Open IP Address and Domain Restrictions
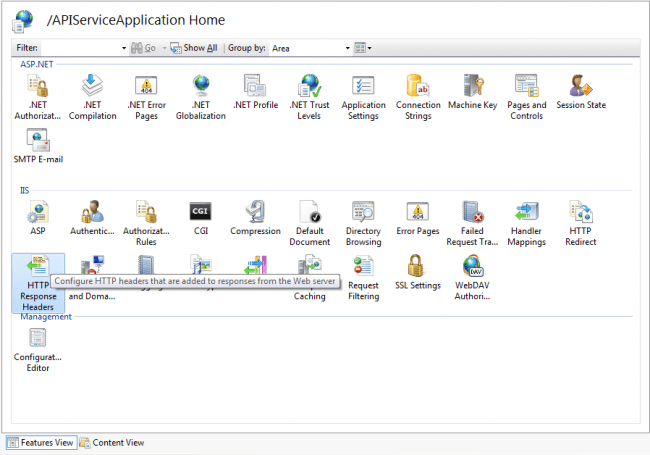This screenshot has width=650, height=455. [x=92, y=277]
